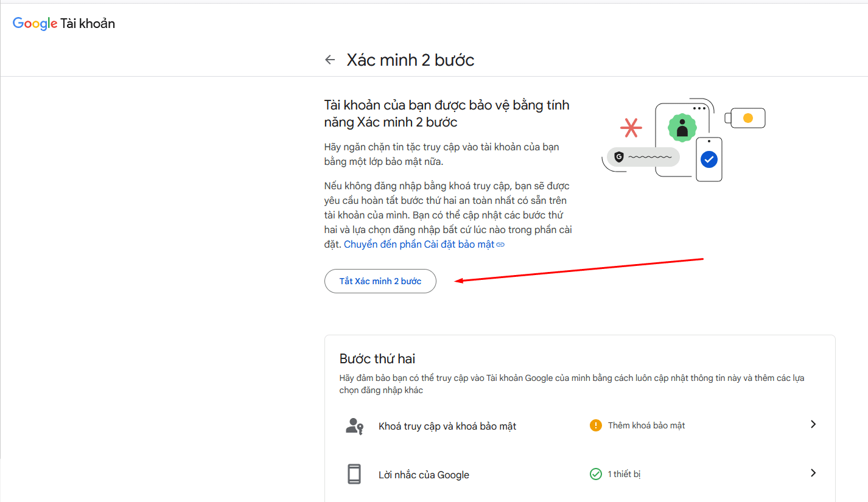Open the Chuyển đến phần Cài đặt bảo mật link
Screen dimensions: 868x502
tap(419, 245)
